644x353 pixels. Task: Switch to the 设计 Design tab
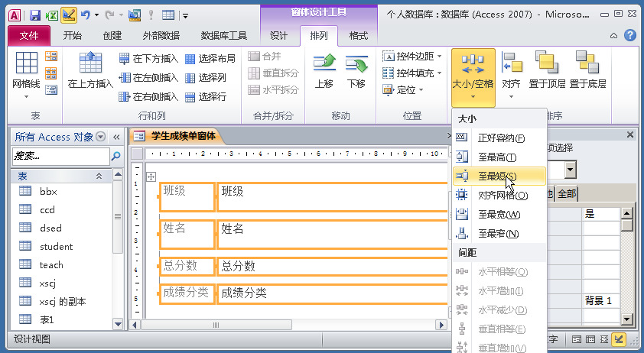pyautogui.click(x=278, y=36)
